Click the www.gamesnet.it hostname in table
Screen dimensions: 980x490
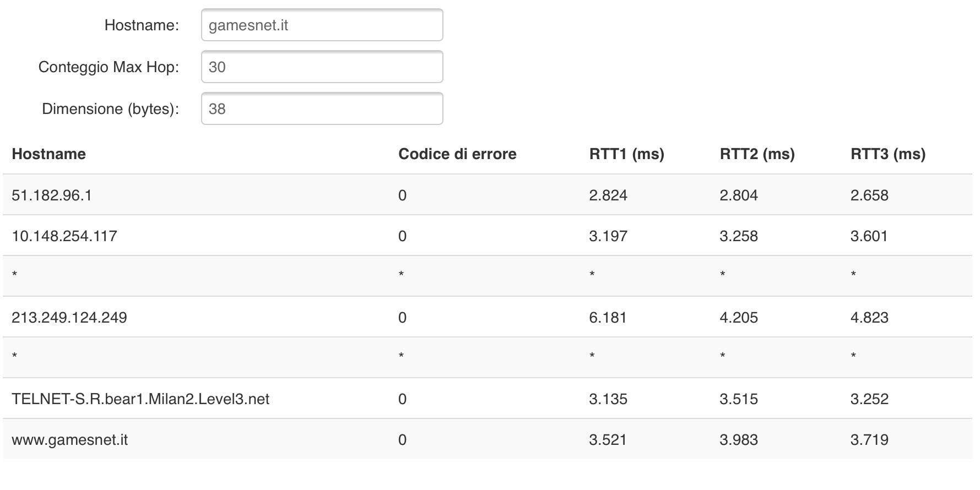tap(70, 440)
